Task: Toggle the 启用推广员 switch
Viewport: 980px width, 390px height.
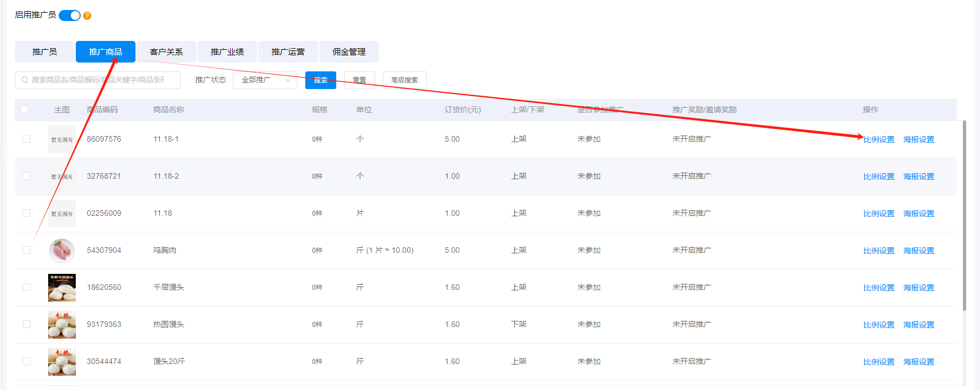Action: coord(70,15)
